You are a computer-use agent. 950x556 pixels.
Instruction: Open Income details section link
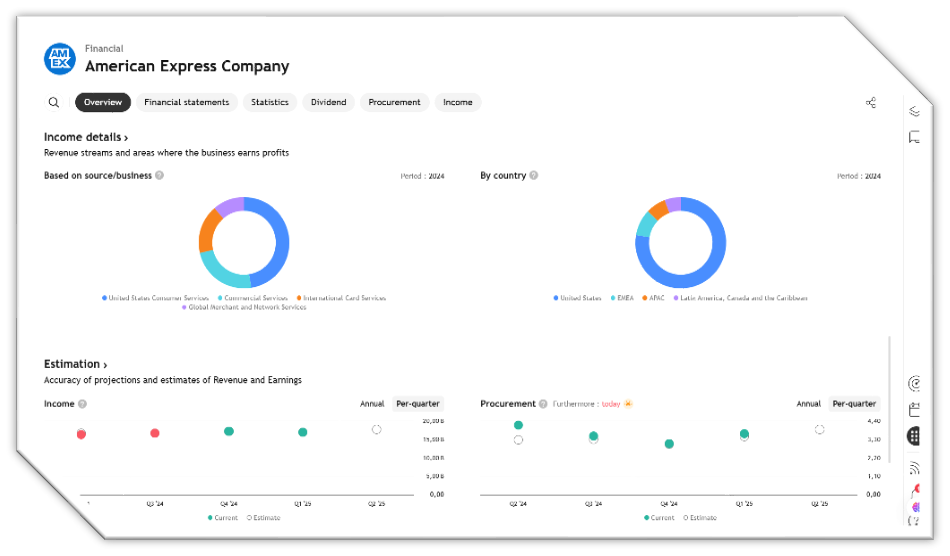(86, 137)
